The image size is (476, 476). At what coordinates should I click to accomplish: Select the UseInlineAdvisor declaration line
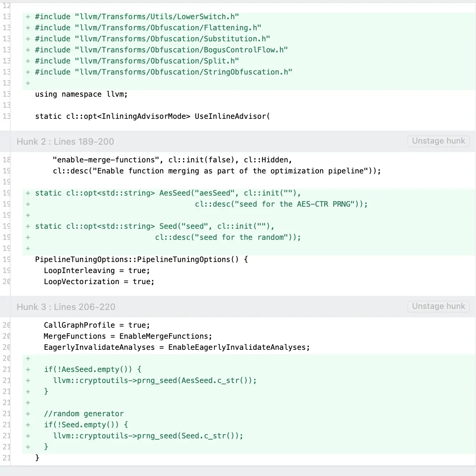coord(152,116)
